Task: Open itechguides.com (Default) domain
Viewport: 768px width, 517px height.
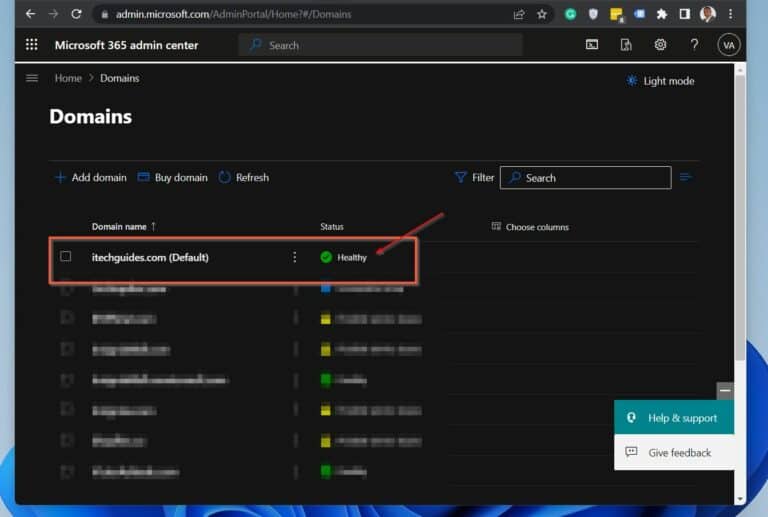Action: click(150, 257)
